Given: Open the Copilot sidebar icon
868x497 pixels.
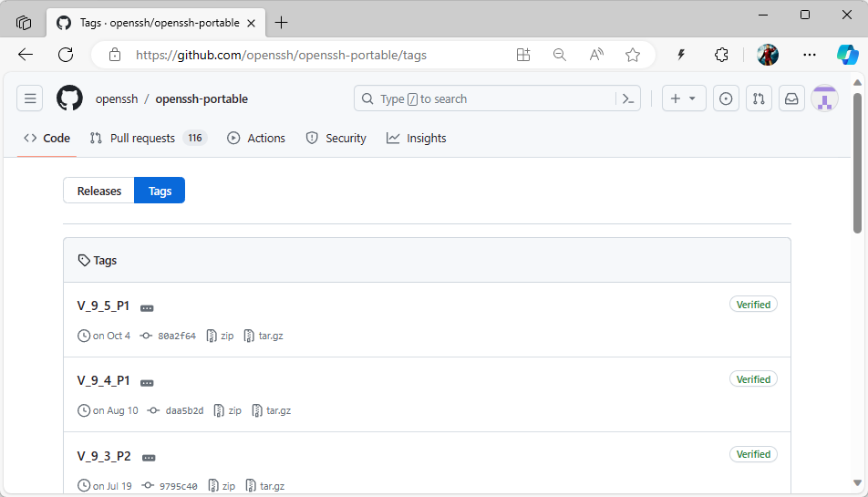Looking at the screenshot, I should coord(847,55).
